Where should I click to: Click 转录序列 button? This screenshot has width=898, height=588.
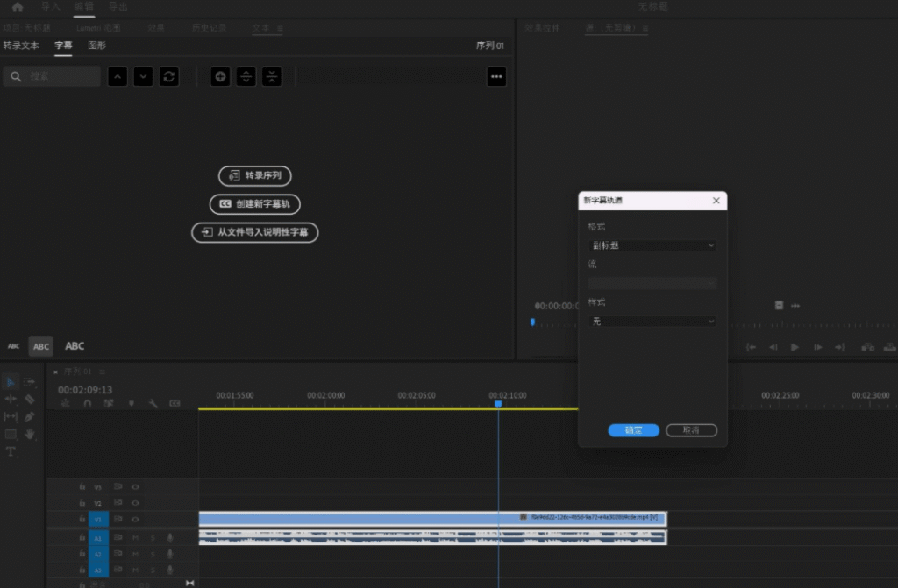pos(255,176)
